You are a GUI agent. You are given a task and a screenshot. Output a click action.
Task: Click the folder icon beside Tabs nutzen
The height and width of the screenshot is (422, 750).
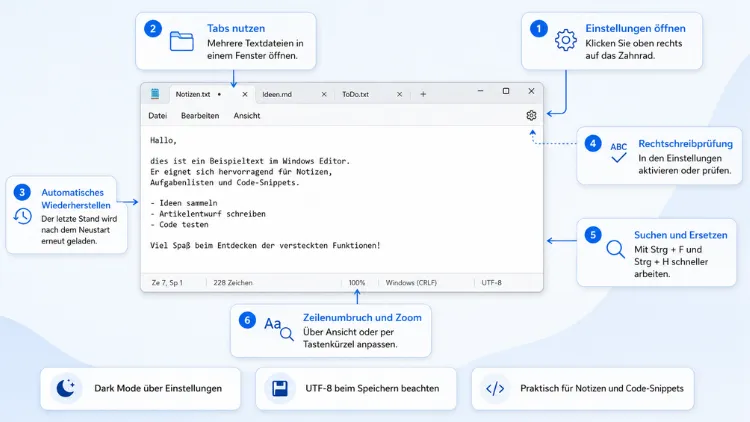tap(182, 41)
